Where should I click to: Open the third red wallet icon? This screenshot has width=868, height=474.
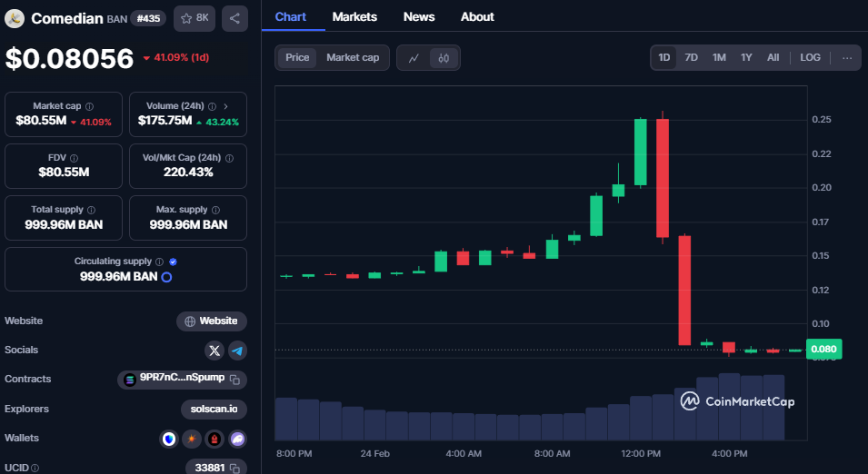coord(215,439)
